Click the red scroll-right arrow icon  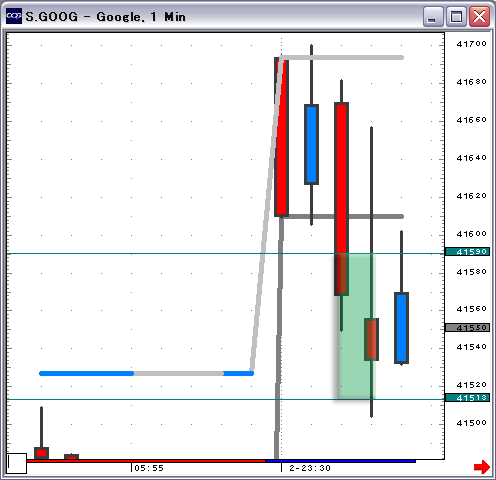point(482,467)
